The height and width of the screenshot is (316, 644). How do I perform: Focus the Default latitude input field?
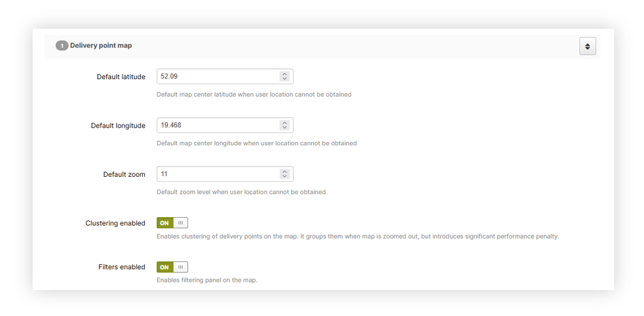coord(218,76)
